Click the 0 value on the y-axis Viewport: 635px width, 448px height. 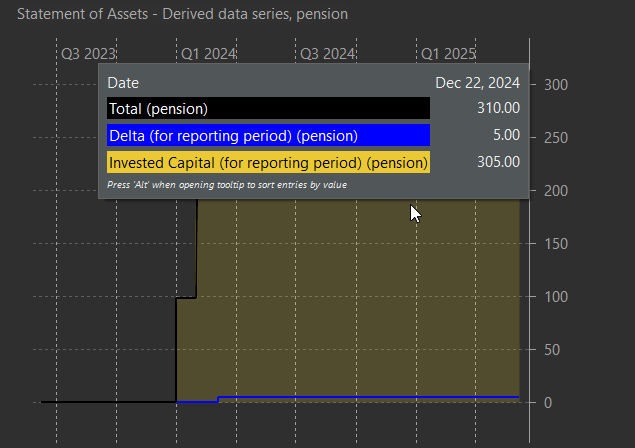point(548,403)
